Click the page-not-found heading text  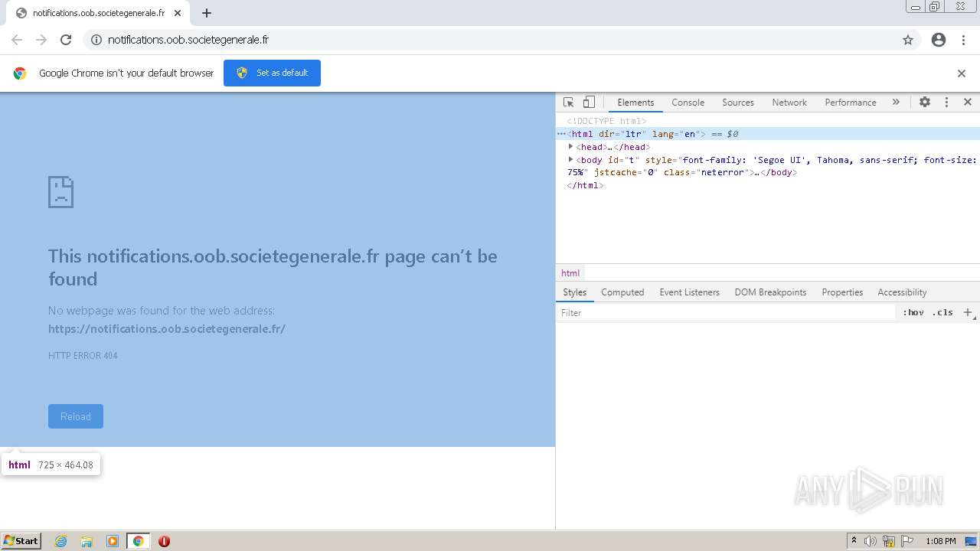[273, 267]
